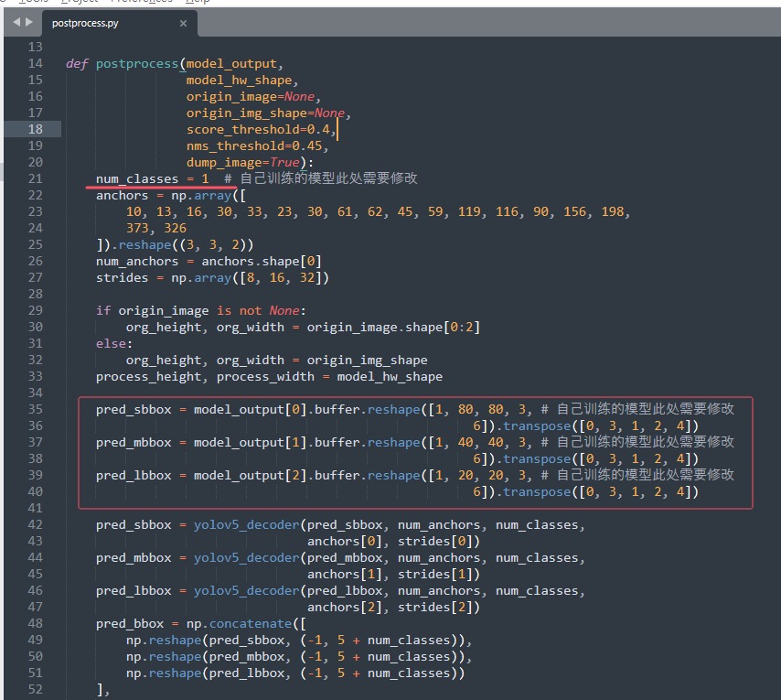This screenshot has height=700, width=781.
Task: Click anchors[0], strides[0] on line 43
Action: pos(393,541)
